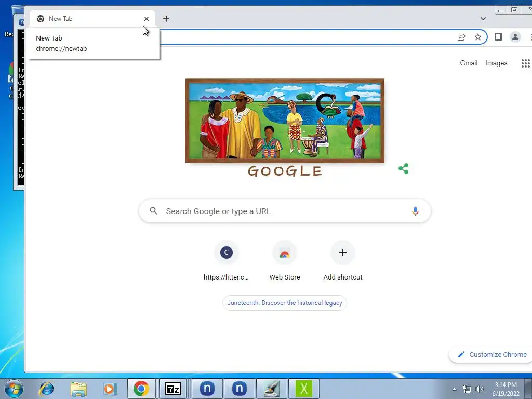Select the second blue 'n' taskbar app
The image size is (532, 399).
[x=239, y=389]
